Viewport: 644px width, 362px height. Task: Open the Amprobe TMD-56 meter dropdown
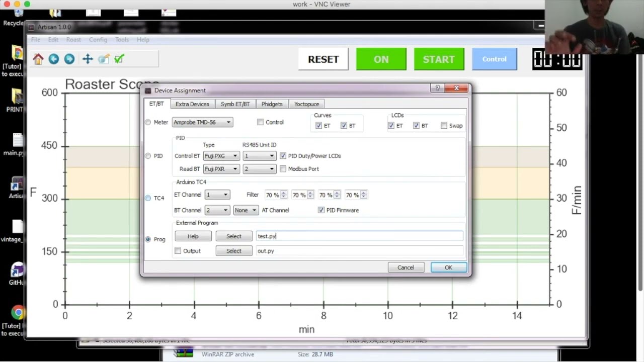[202, 122]
